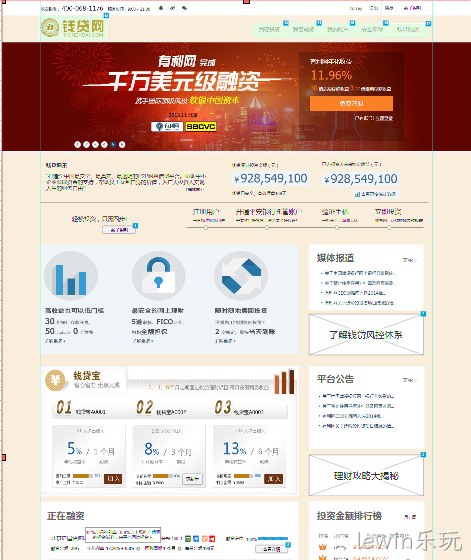The width and height of the screenshot is (471, 560).
Task: Click the register button in top right bar
Action: coord(412,8)
